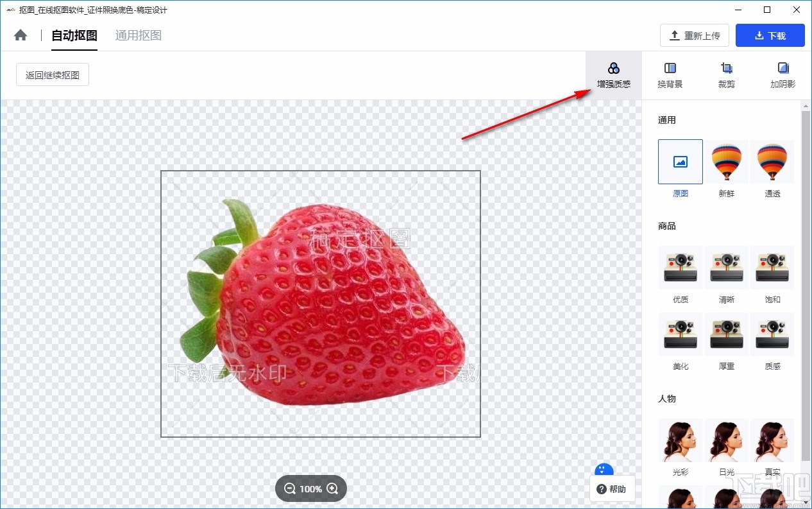Click the 通用 section heading
The width and height of the screenshot is (812, 509).
click(x=667, y=120)
